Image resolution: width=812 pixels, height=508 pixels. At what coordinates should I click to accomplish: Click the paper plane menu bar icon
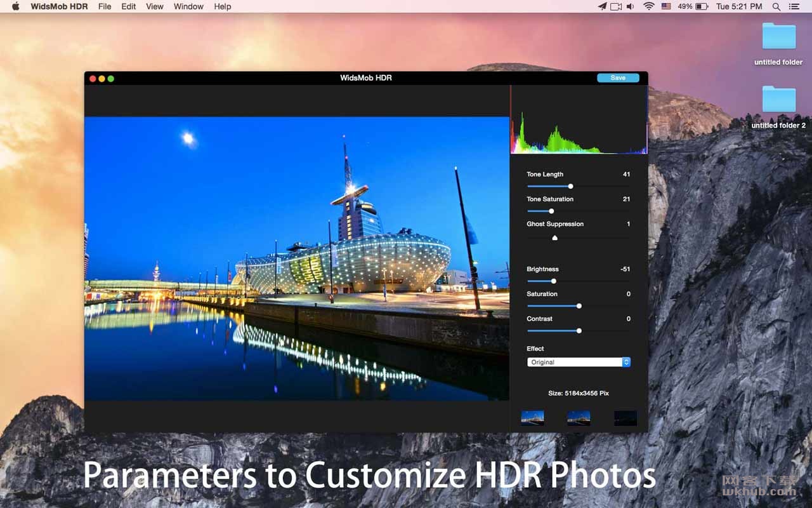click(602, 6)
